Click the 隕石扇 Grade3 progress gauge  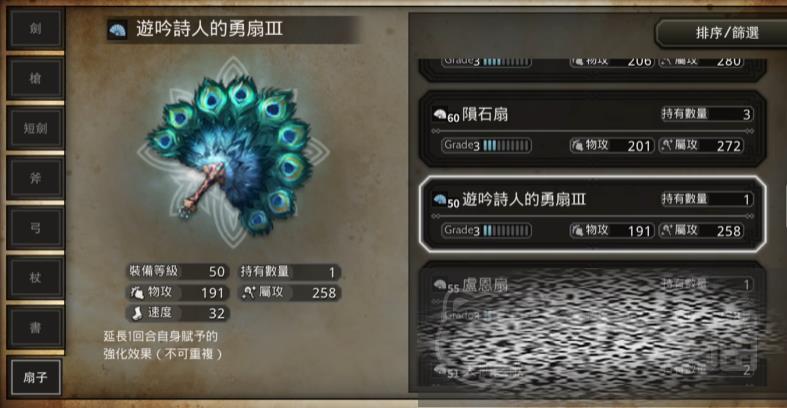point(486,146)
